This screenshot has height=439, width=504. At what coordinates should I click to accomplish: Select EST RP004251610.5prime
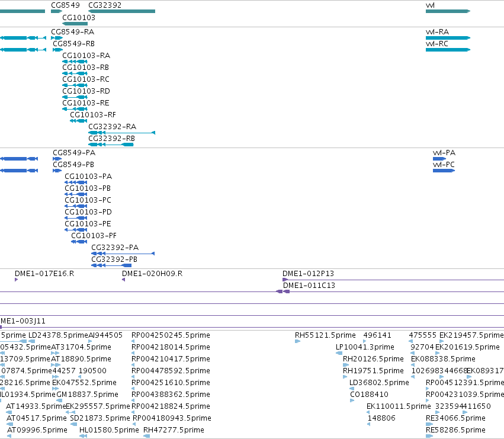[171, 383]
